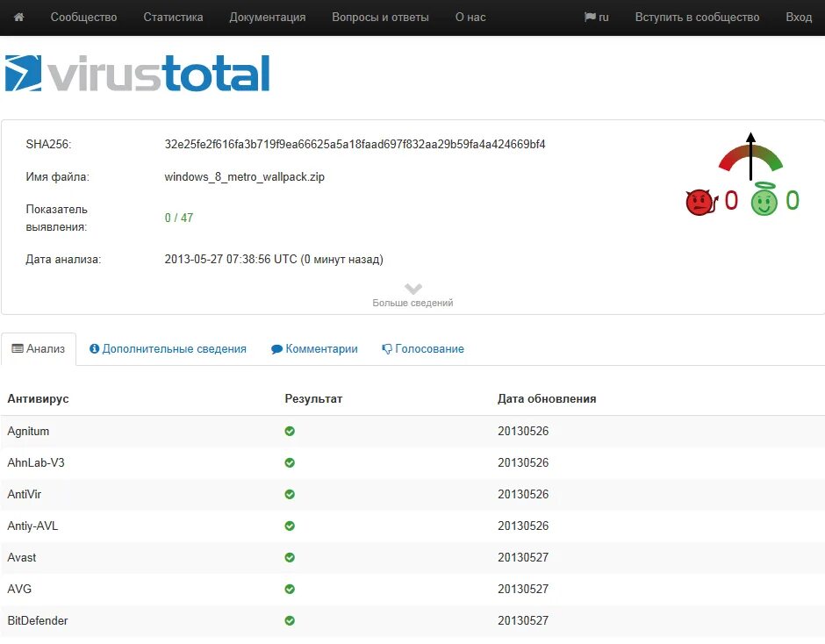Switch to the Анализ tab
This screenshot has height=644, width=825.
[39, 349]
